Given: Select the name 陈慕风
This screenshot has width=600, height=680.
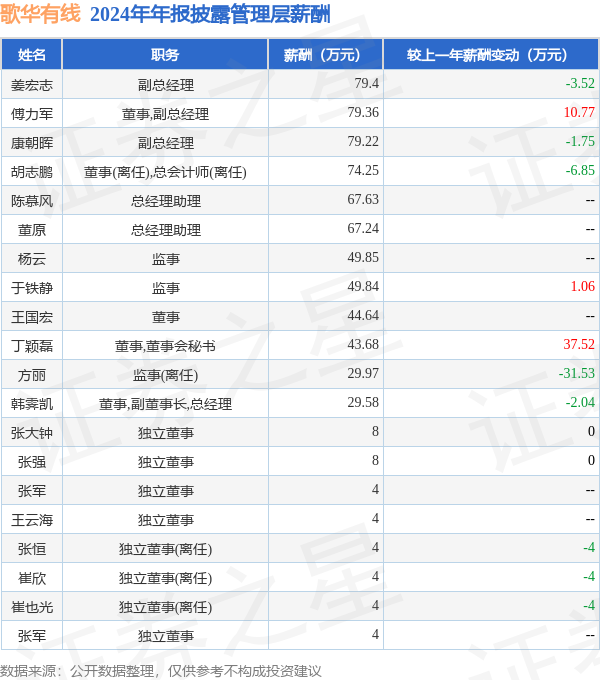Looking at the screenshot, I should [x=32, y=201].
